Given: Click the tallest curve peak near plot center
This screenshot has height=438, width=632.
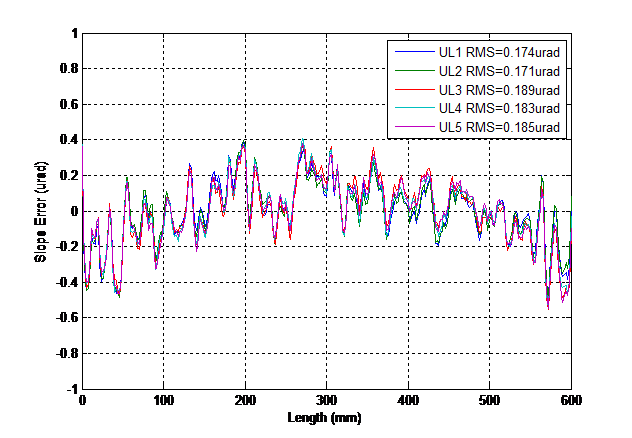Looking at the screenshot, I should coord(301,141).
